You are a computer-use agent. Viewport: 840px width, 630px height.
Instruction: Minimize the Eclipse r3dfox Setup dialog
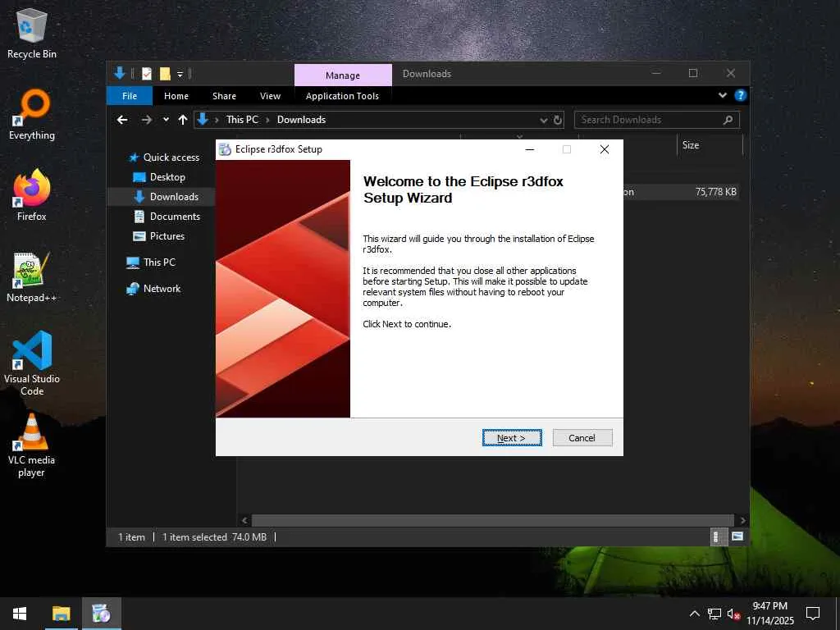[x=530, y=149]
